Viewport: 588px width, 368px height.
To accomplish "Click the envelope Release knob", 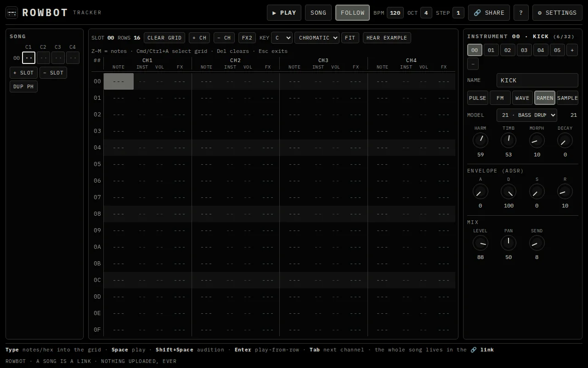I will click(565, 191).
